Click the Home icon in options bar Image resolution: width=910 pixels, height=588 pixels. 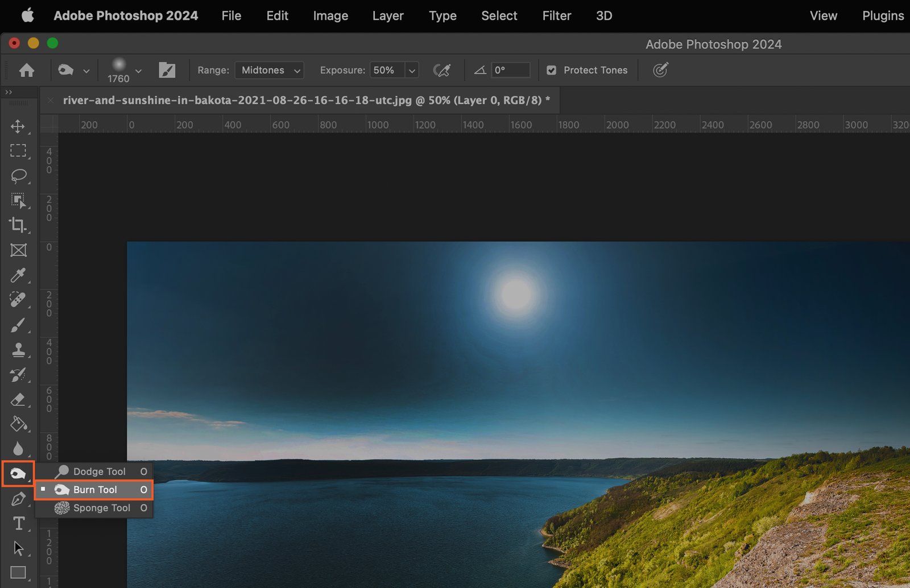tap(26, 70)
